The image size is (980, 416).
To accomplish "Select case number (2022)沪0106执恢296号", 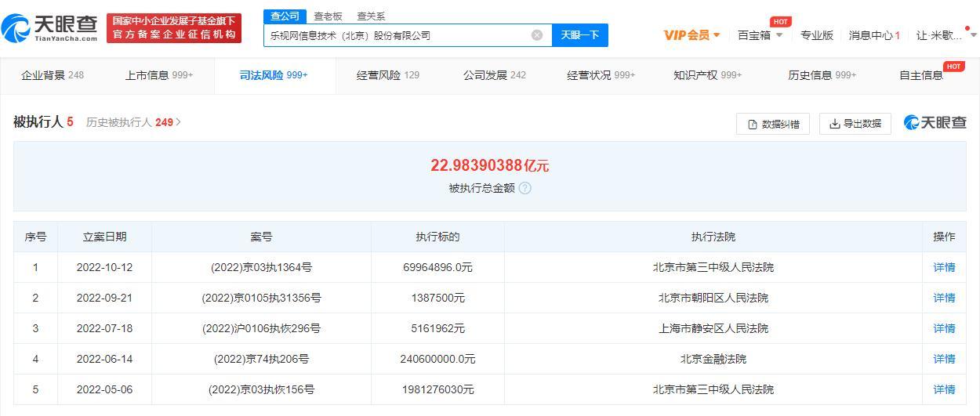I will (261, 328).
